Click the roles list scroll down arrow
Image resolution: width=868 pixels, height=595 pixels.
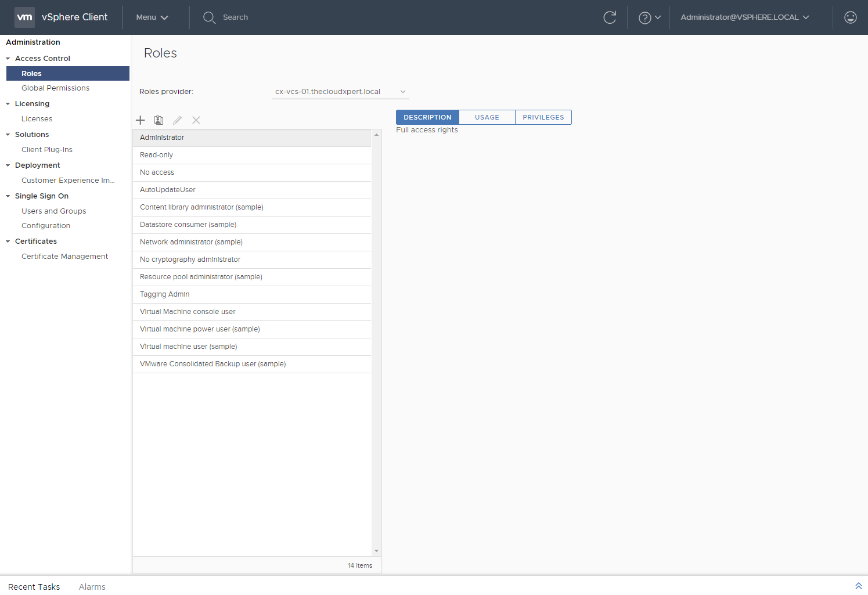(377, 551)
